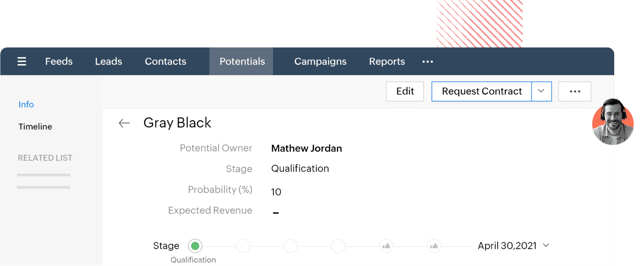This screenshot has width=644, height=266.
Task: Click the user avatar photo
Action: (613, 122)
